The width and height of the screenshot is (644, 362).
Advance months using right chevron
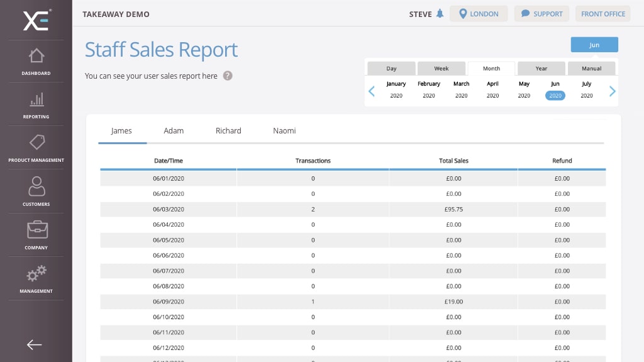point(613,91)
